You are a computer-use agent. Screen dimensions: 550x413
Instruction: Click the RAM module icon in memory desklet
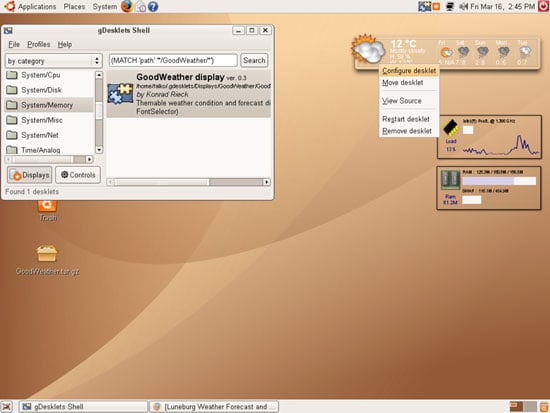pyautogui.click(x=450, y=180)
